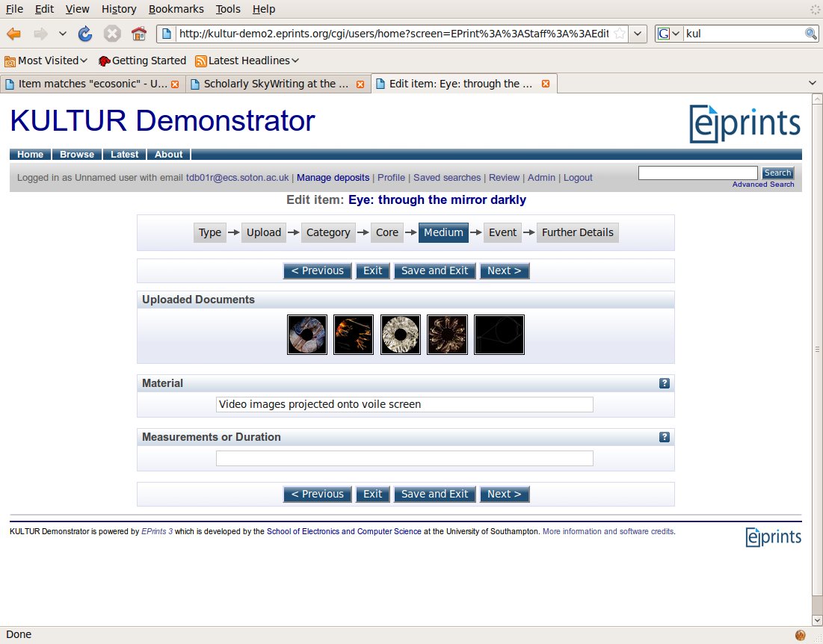This screenshot has height=644, width=823.
Task: Click the top Save and Exit button
Action: 434,270
